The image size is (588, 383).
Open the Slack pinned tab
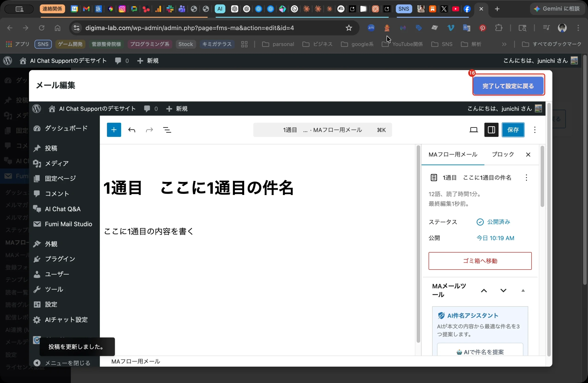coord(170,9)
